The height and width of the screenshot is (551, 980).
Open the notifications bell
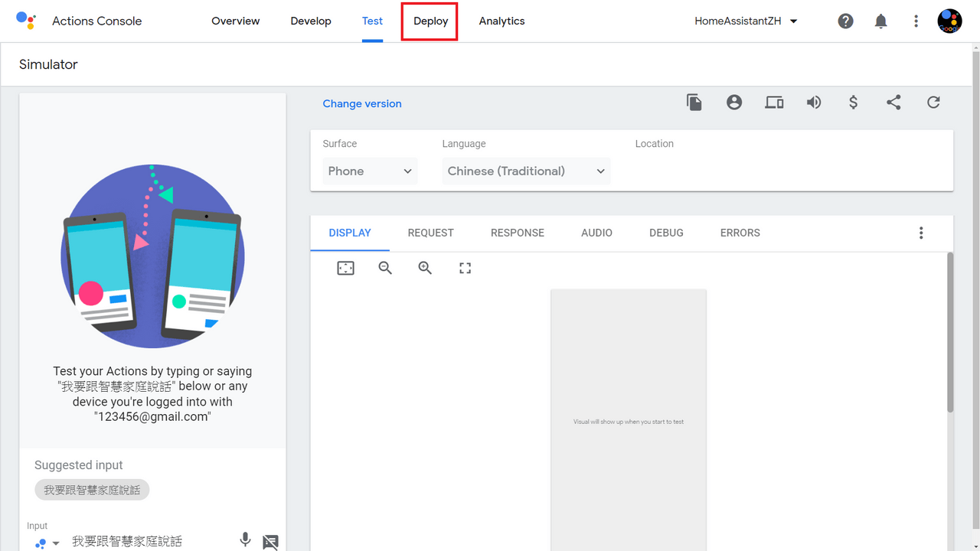[x=881, y=21]
